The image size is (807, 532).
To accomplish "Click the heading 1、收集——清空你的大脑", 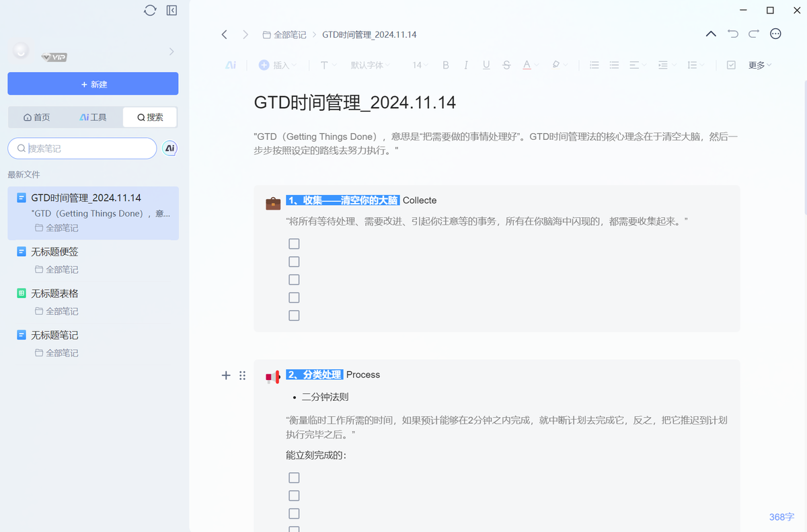I will pos(343,200).
